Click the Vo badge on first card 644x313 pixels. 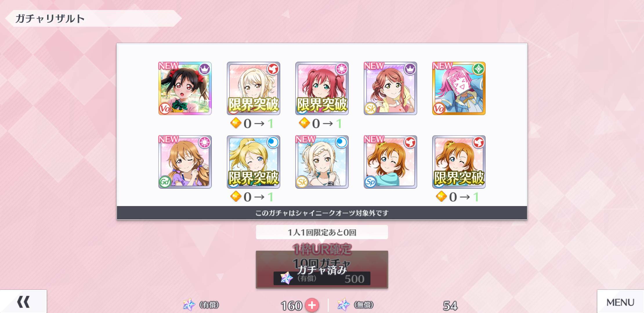pos(164,109)
